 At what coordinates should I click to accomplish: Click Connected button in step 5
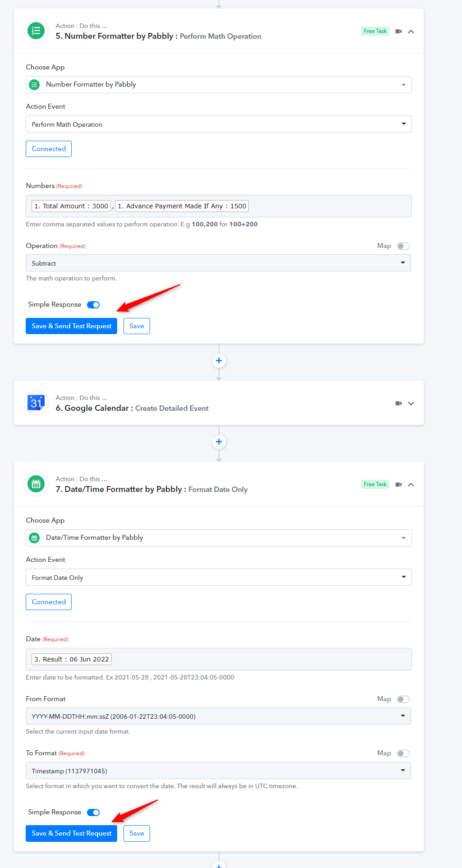coord(49,149)
